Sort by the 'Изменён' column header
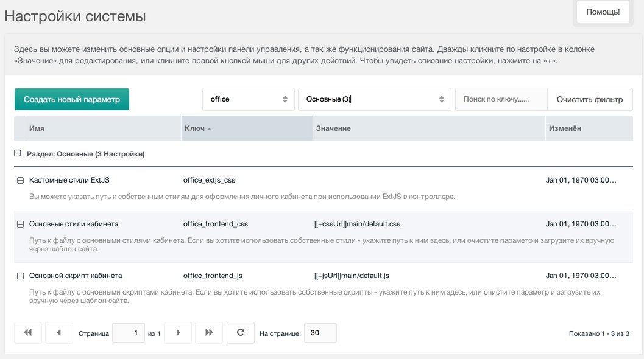Viewport: 644px width, 359px height. (589, 128)
